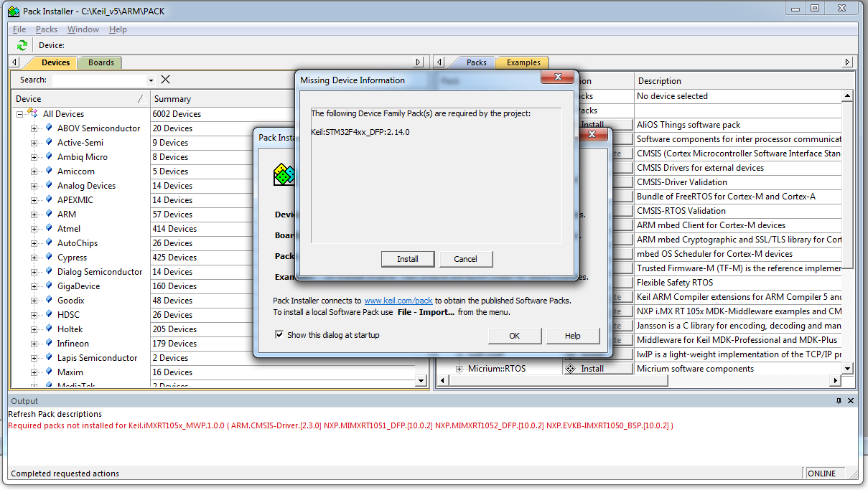Click the All Devices tree icon
868x490 pixels.
tap(32, 113)
